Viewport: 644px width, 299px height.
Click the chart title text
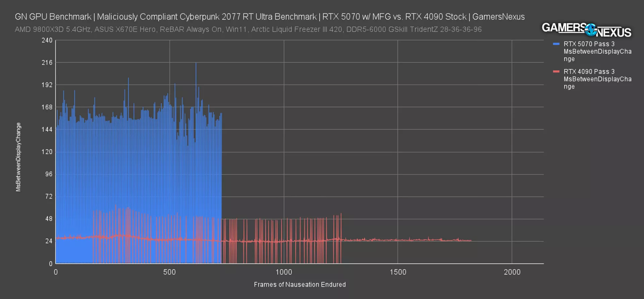(270, 17)
